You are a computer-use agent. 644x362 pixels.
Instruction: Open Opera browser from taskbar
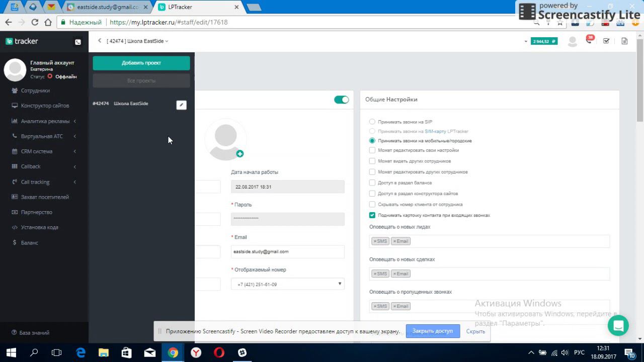(x=219, y=352)
